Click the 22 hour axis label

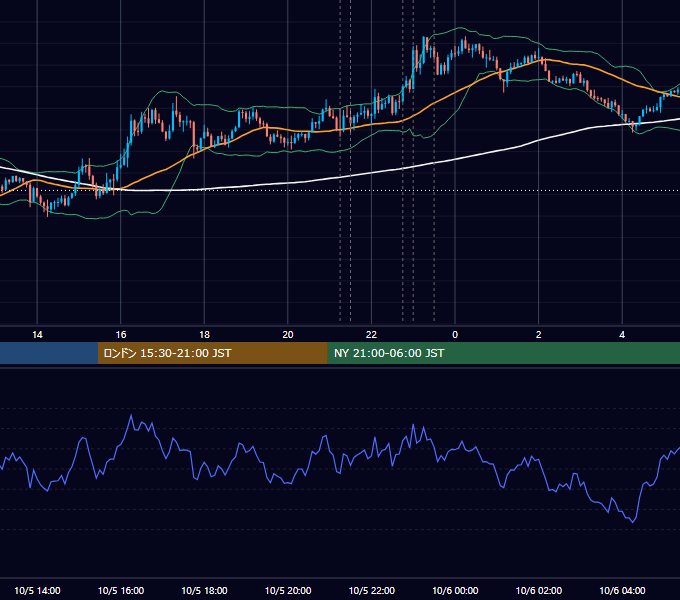coord(371,335)
